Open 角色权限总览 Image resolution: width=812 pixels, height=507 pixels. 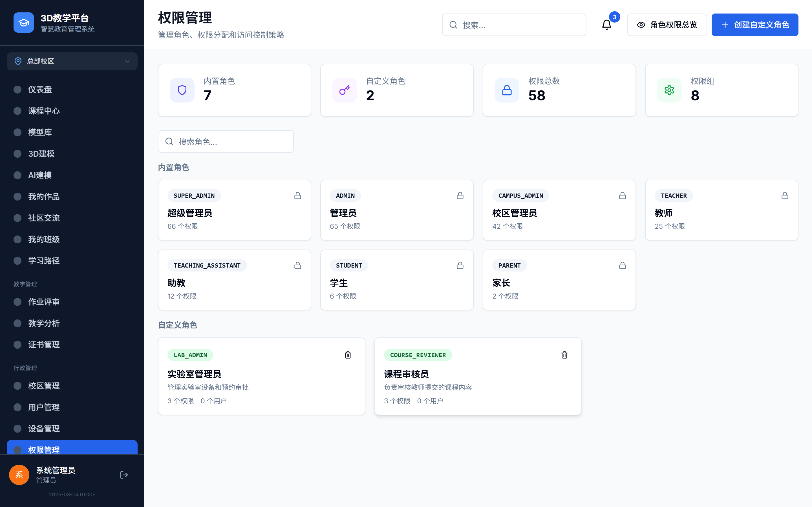pyautogui.click(x=667, y=25)
